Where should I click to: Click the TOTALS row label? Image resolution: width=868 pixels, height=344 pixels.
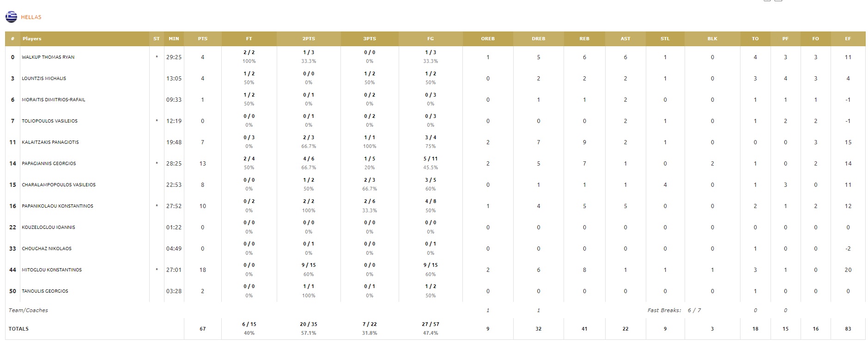[18, 329]
